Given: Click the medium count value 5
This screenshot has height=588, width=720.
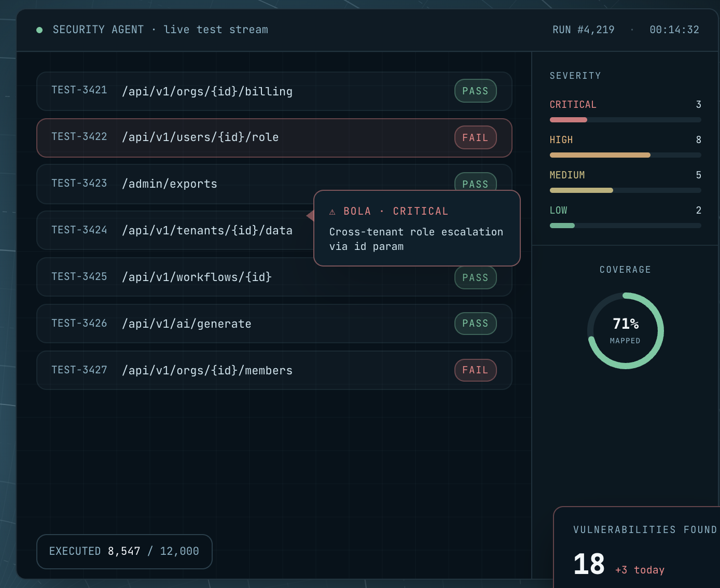Looking at the screenshot, I should (x=699, y=175).
